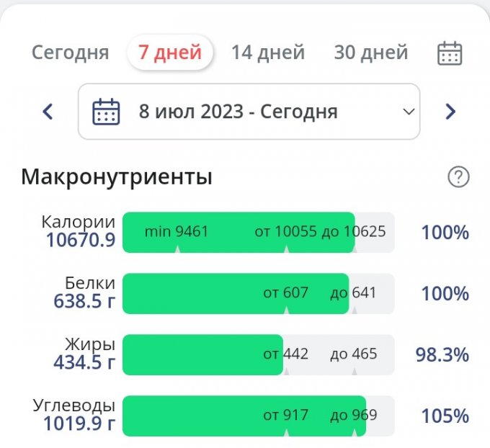The height and width of the screenshot is (448, 490).
Task: Switch to the 30 дней tab
Action: 370,53
